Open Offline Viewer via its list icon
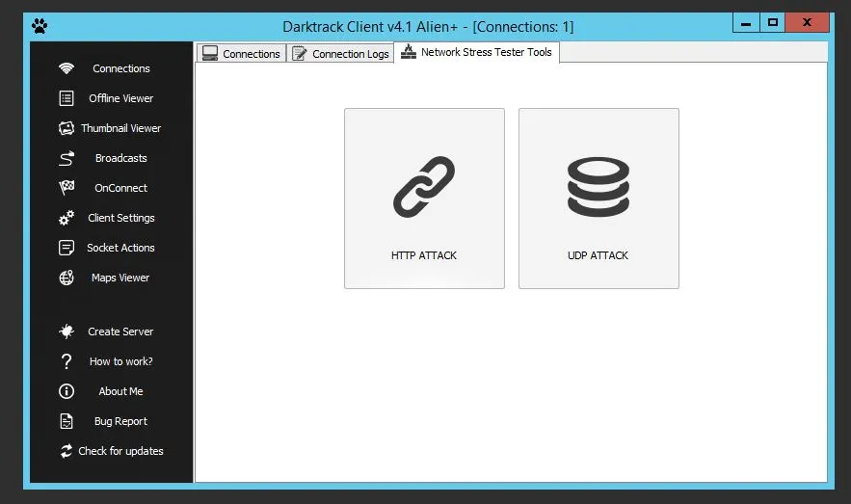 [x=66, y=98]
